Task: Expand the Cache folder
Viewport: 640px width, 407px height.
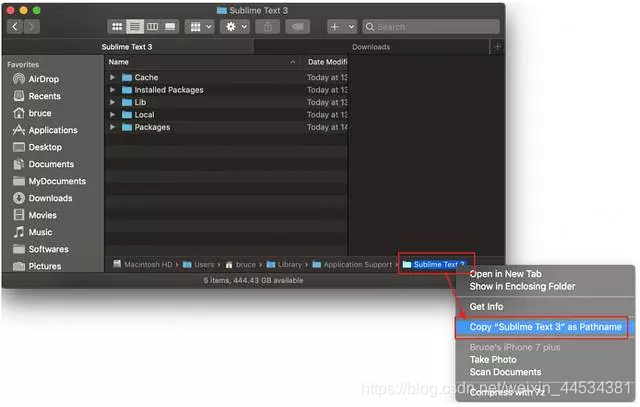Action: tap(112, 77)
